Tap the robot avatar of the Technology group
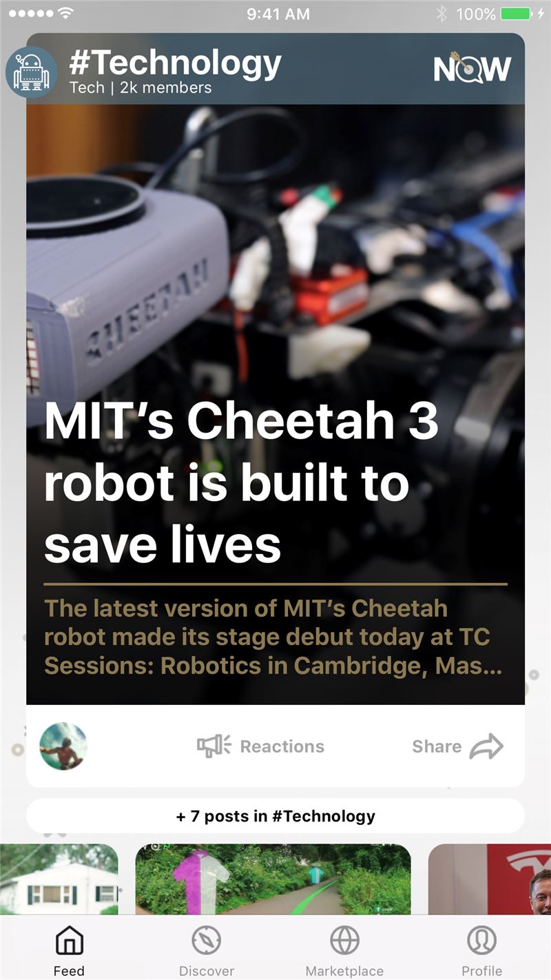The height and width of the screenshot is (980, 551). click(31, 72)
